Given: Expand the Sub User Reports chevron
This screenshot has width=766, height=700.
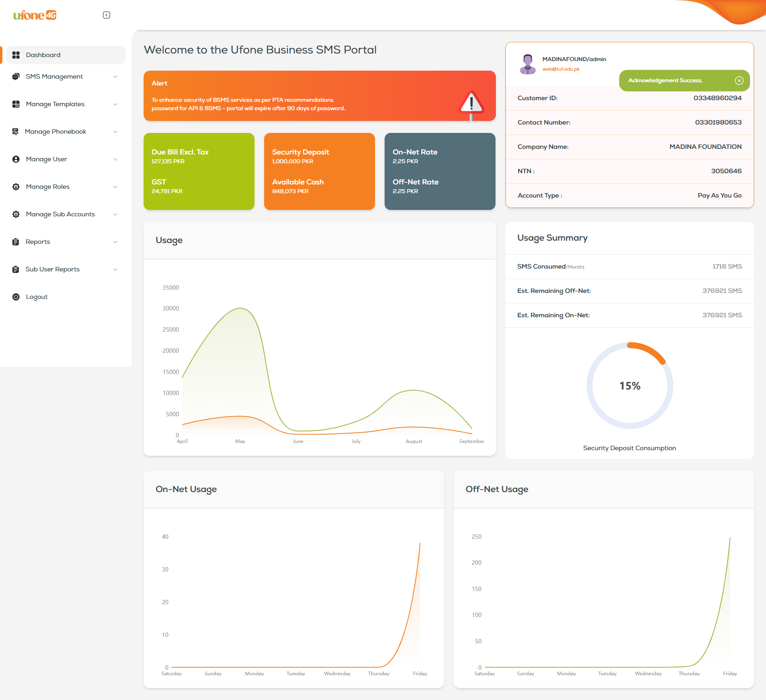Looking at the screenshot, I should (115, 269).
